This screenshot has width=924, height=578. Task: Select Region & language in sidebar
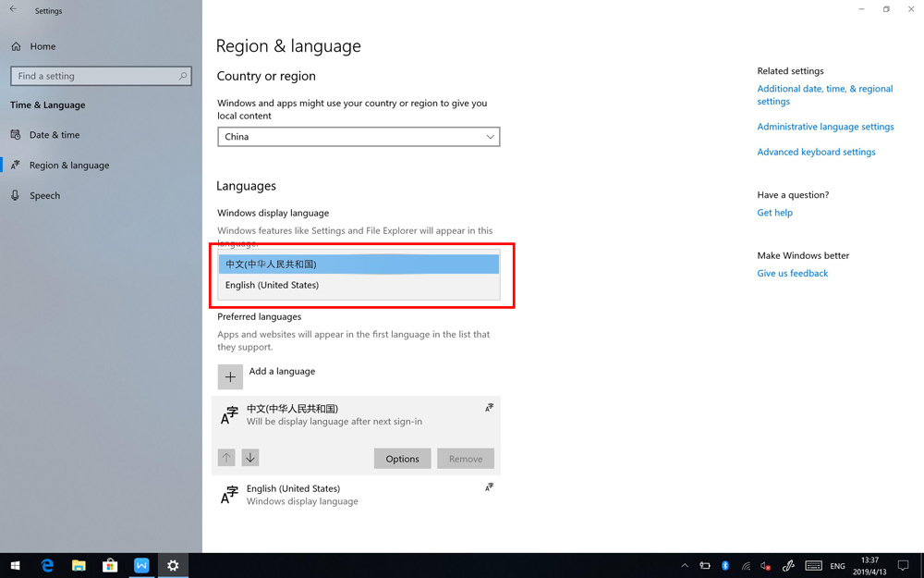(68, 166)
